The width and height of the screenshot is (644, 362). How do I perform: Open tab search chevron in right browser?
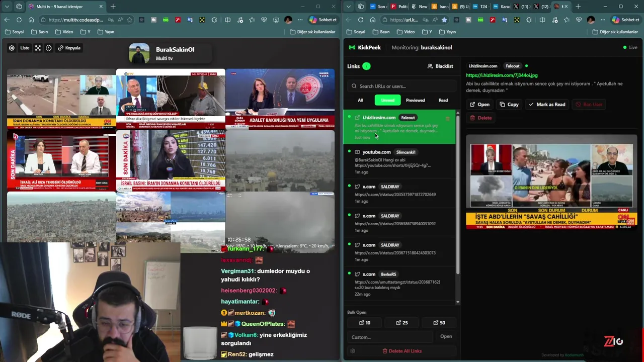349,7
